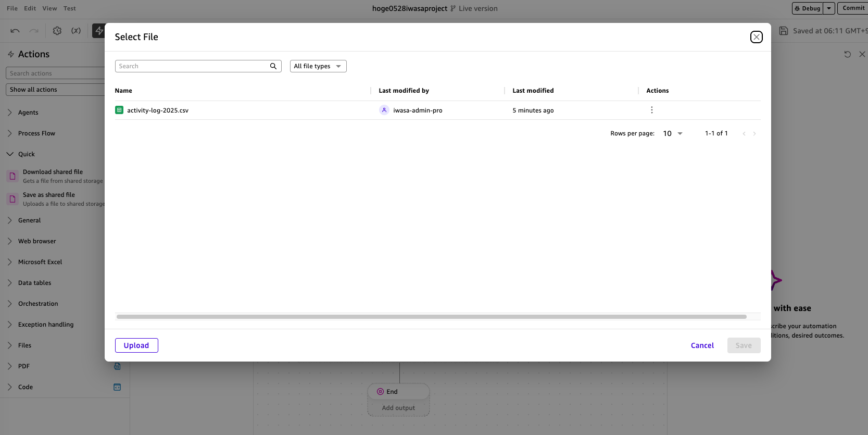Open the variables (x) icon
Screen dimensions: 868x435
[76, 31]
